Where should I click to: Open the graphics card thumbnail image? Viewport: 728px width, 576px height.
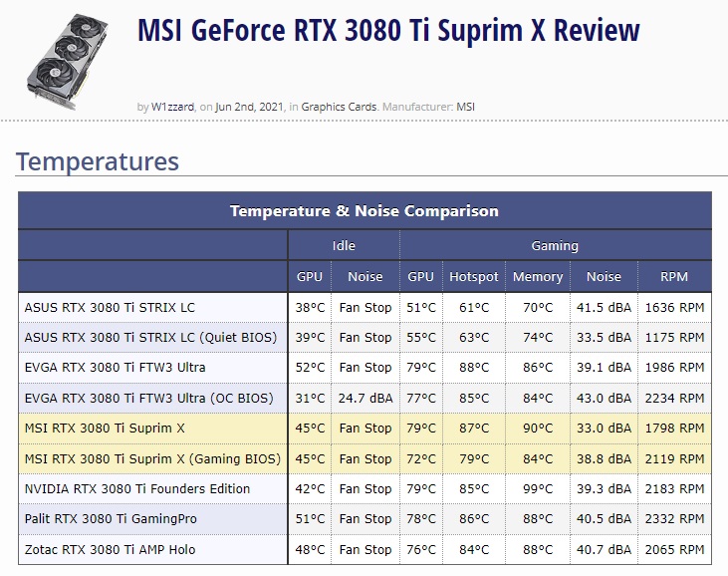[x=67, y=62]
